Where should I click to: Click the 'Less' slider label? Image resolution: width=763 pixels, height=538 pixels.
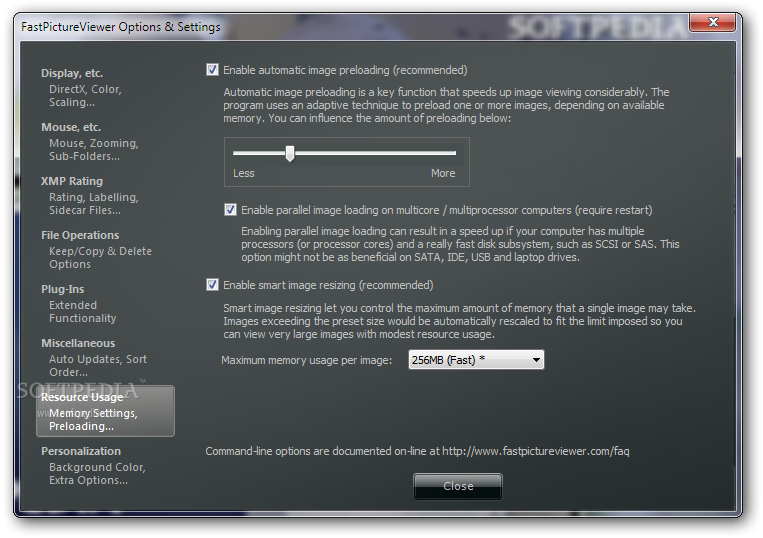click(244, 173)
